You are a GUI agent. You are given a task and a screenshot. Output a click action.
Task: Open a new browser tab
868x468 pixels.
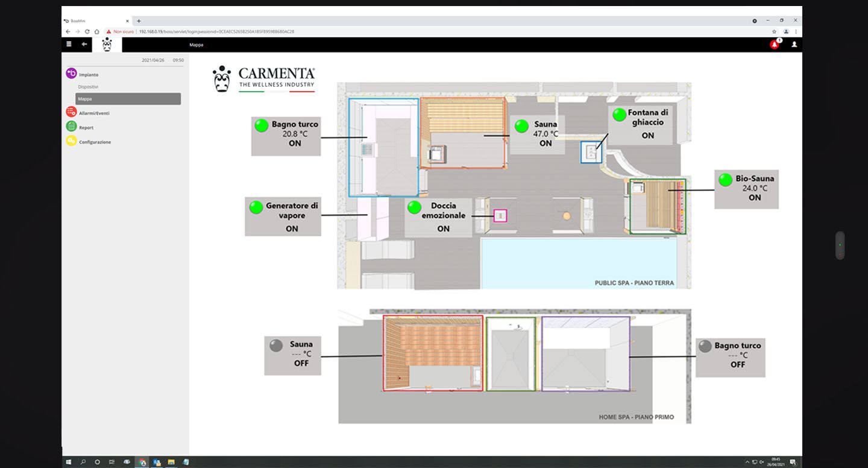pyautogui.click(x=139, y=21)
